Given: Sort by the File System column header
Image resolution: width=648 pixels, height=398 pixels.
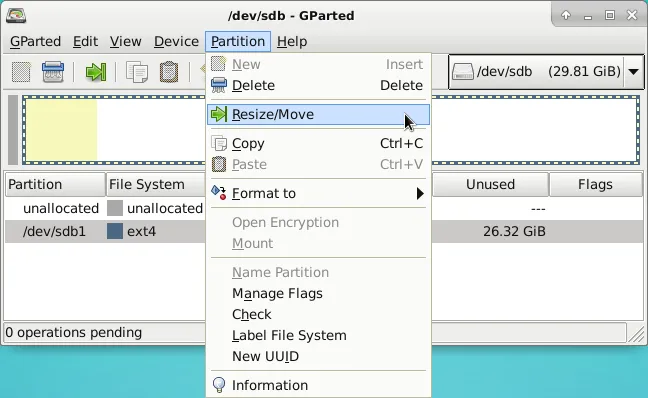Looking at the screenshot, I should (156, 184).
